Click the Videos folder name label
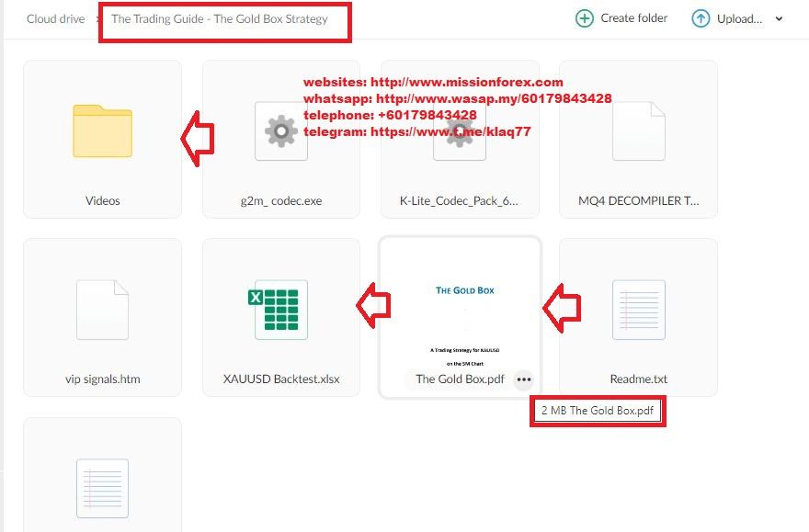 point(102,200)
